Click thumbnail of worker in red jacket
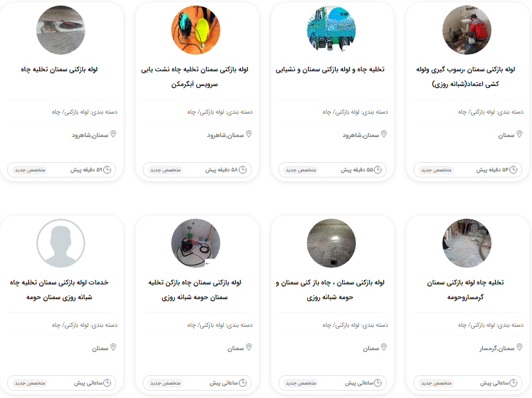 click(467, 30)
